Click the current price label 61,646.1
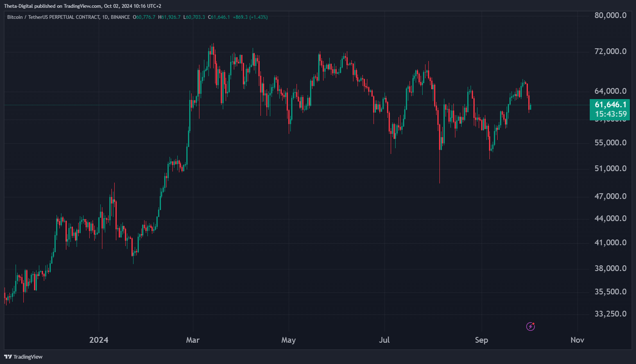This screenshot has height=364, width=636. coord(610,105)
